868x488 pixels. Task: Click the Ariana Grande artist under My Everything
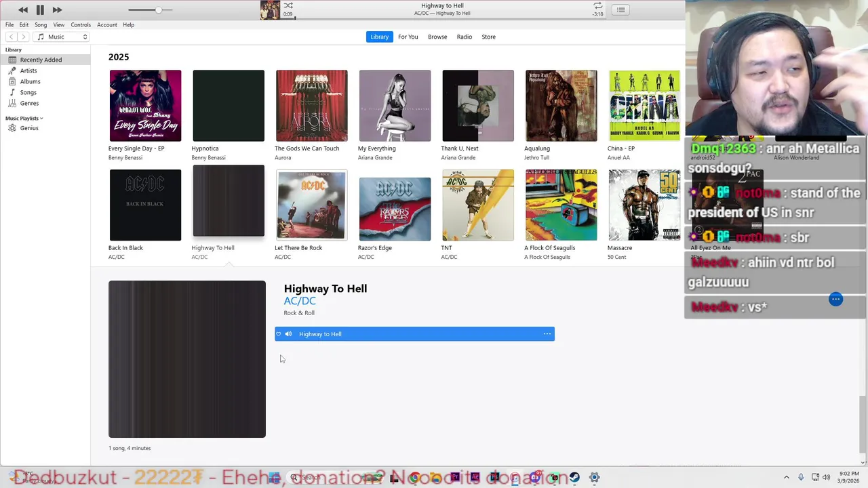pyautogui.click(x=375, y=158)
